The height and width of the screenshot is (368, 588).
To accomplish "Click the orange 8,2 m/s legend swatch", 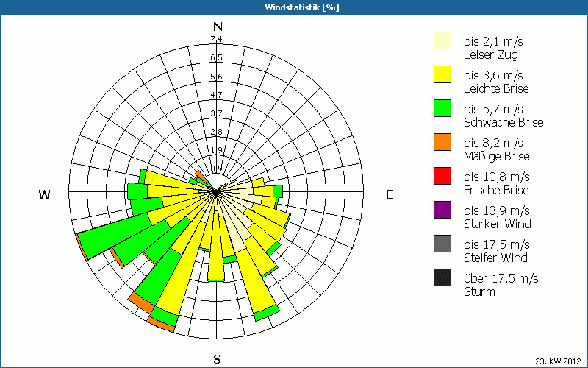I will (x=442, y=142).
